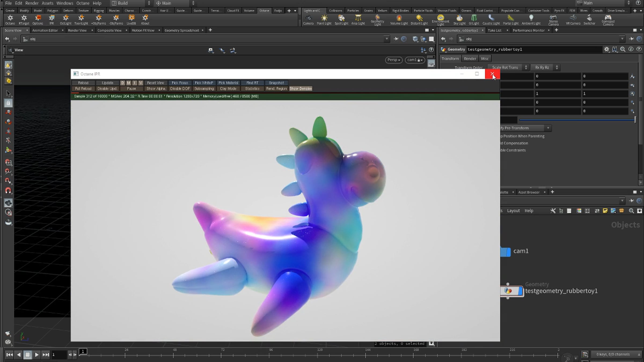
Task: Toggle Disable DOF in Octane IPR
Action: pos(180,88)
